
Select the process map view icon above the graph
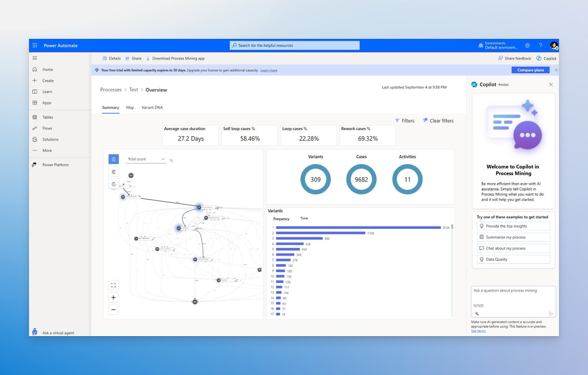coord(113,159)
